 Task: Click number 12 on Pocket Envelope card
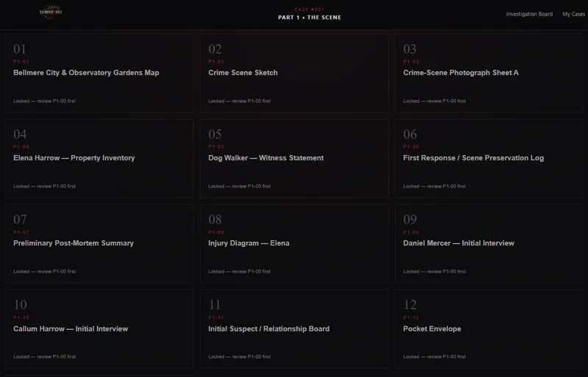[x=410, y=304]
